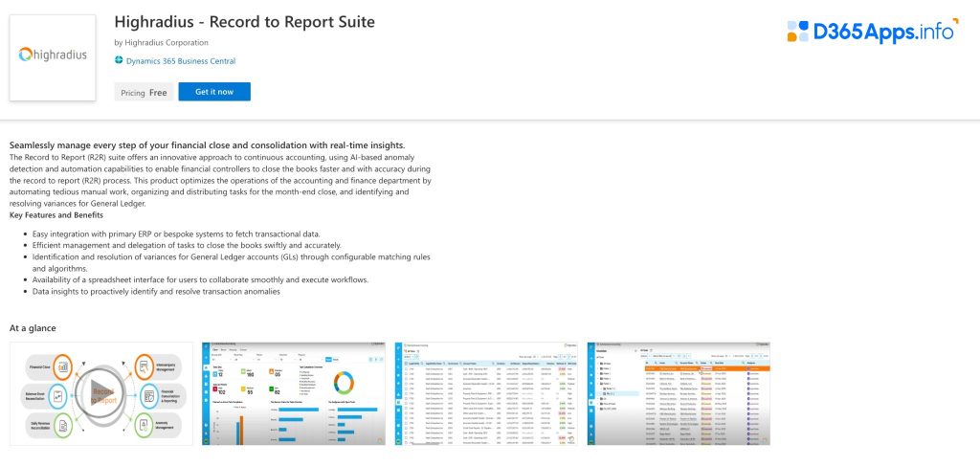Open the All Tasks table screenshot thumbnail
Viewport: 980px width, 466px height.
click(x=486, y=393)
